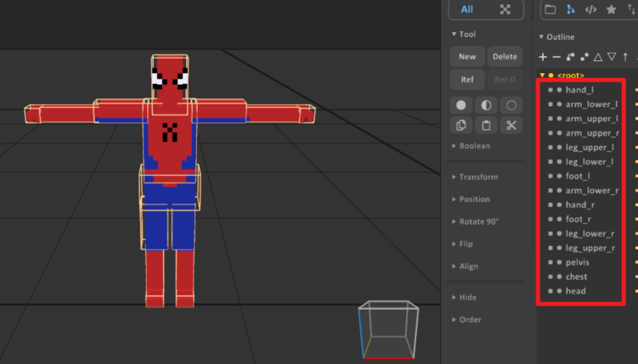638x364 pixels.
Task: Select the All tab
Action: (x=467, y=9)
